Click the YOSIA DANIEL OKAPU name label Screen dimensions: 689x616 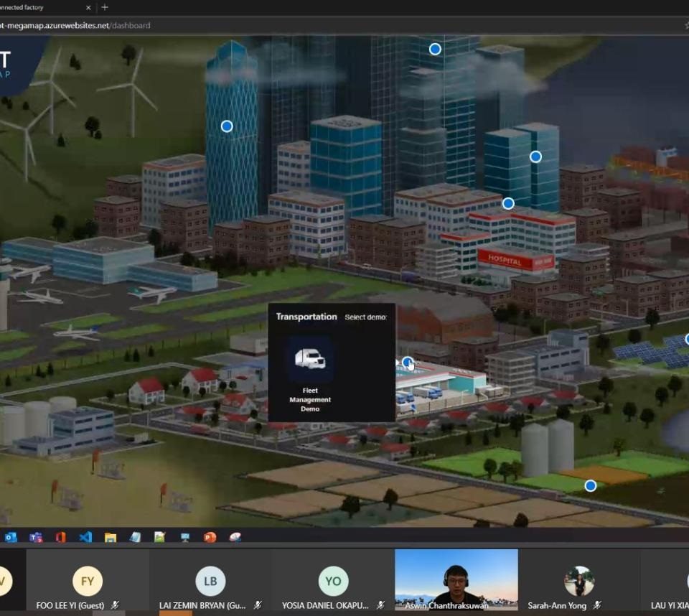(325, 605)
